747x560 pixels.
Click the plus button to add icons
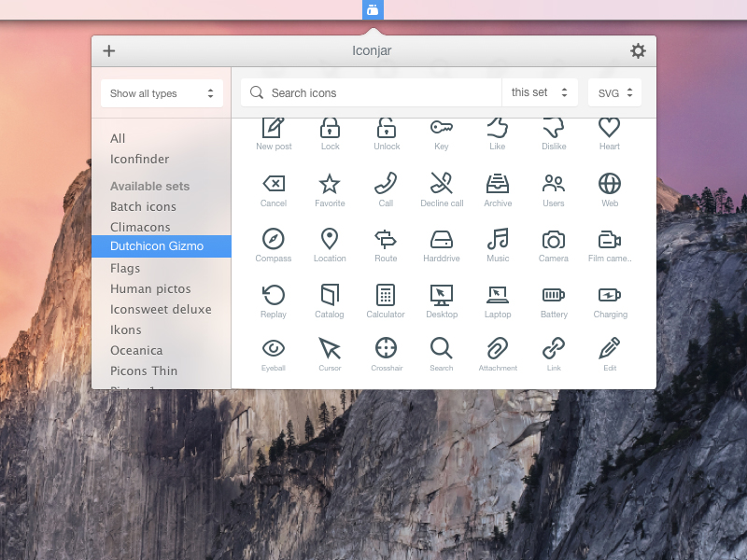coord(109,51)
